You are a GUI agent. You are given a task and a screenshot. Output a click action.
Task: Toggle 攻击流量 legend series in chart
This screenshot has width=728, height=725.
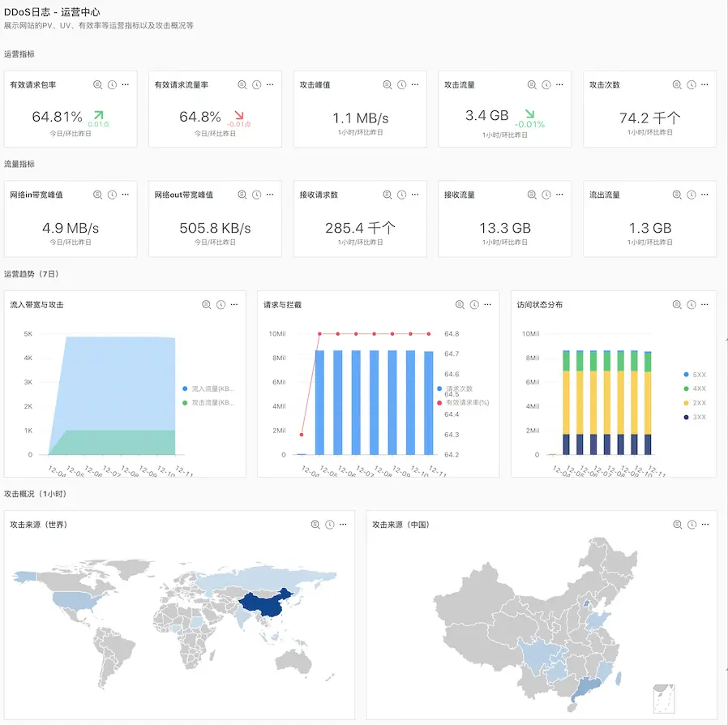coord(208,403)
